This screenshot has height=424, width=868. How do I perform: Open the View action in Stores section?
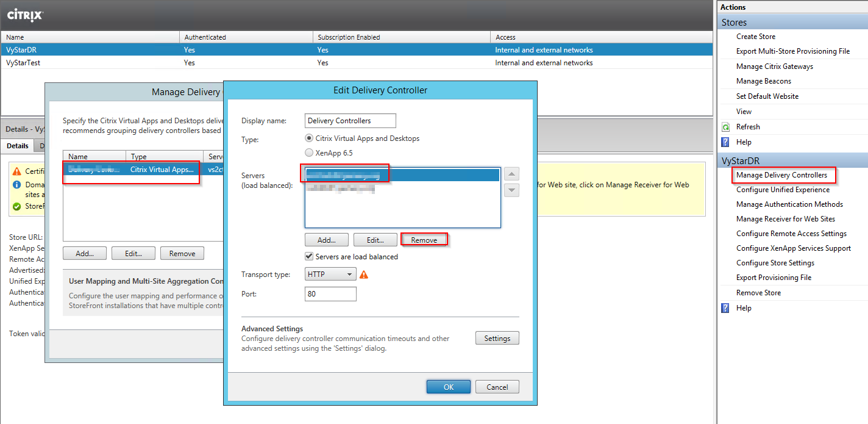pyautogui.click(x=744, y=112)
